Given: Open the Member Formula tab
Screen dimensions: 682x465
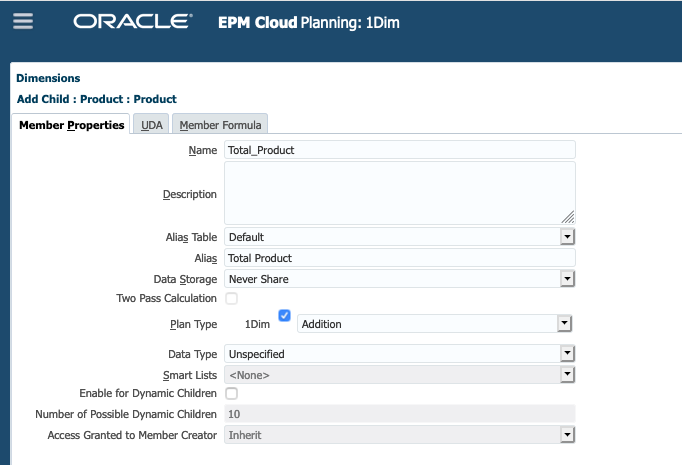Looking at the screenshot, I should point(220,125).
